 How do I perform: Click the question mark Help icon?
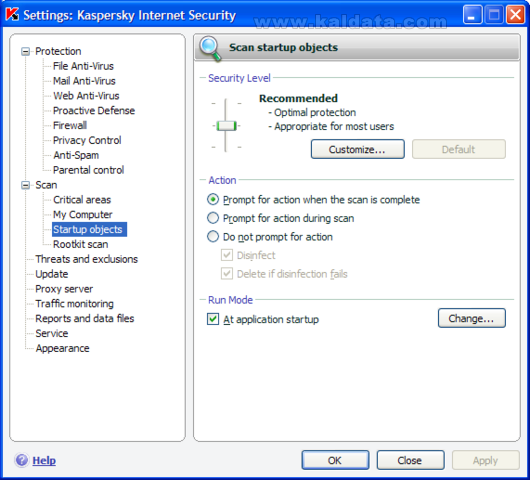pos(22,460)
